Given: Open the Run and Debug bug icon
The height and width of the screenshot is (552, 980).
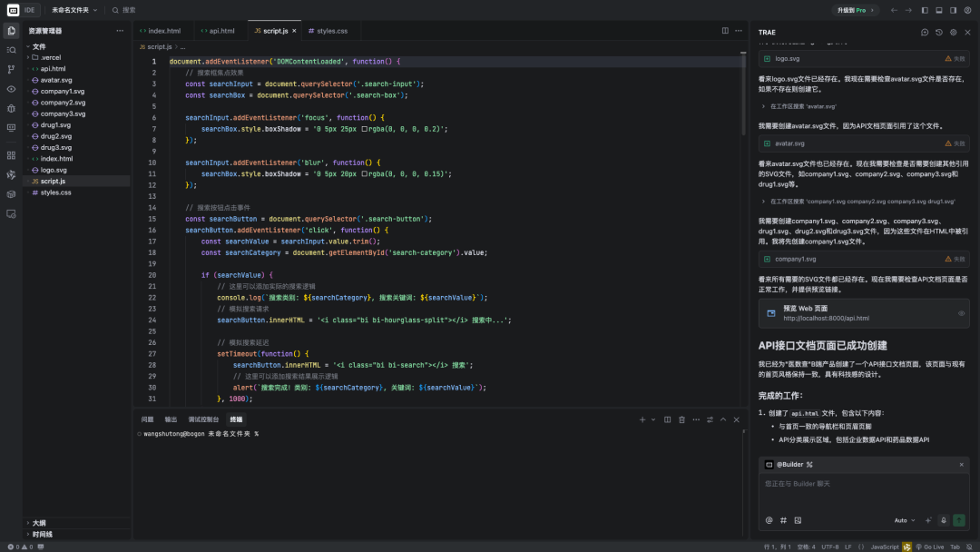Looking at the screenshot, I should coord(11,108).
